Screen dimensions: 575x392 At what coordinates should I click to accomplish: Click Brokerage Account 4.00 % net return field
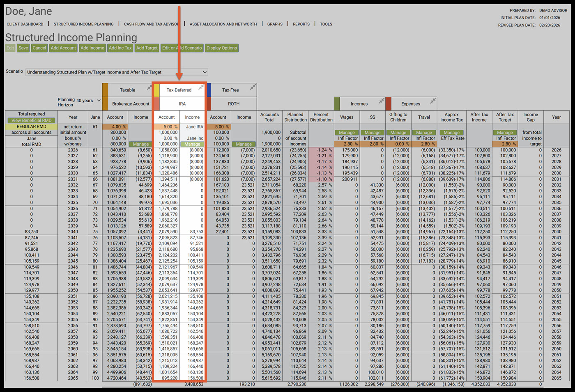[115, 127]
